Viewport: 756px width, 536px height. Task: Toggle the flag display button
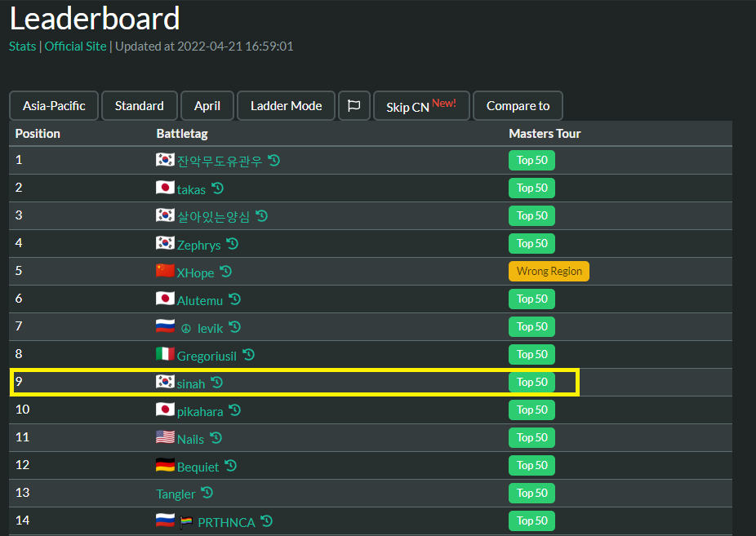point(354,106)
